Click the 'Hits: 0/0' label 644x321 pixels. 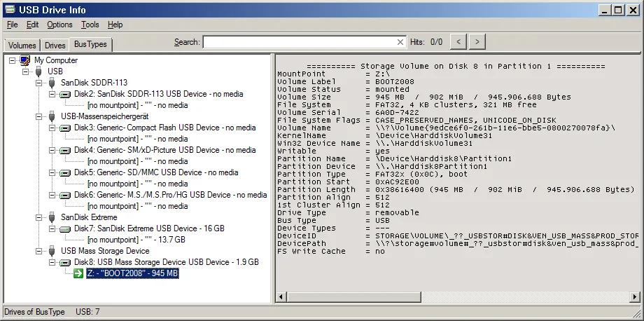pyautogui.click(x=426, y=42)
